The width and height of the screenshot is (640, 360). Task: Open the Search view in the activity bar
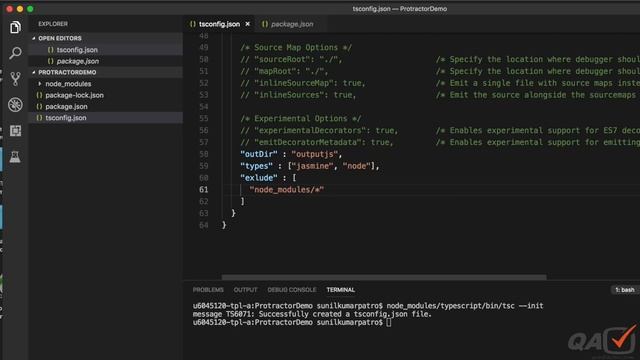tap(15, 53)
